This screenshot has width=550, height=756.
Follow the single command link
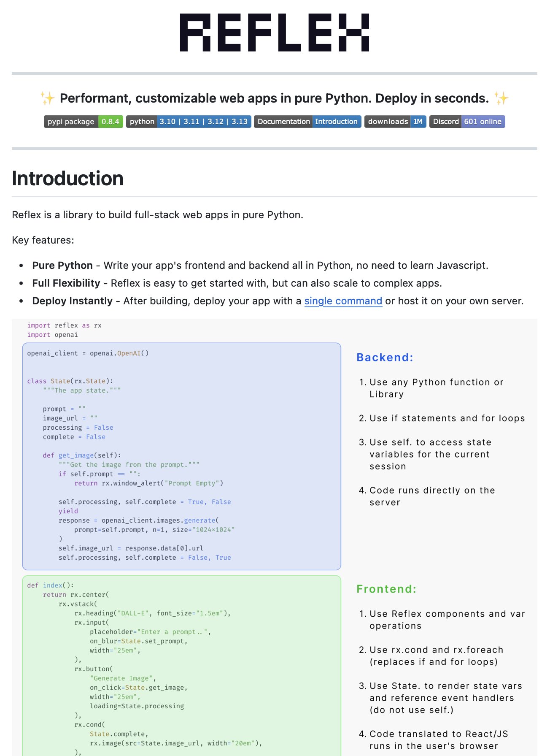pyautogui.click(x=343, y=301)
